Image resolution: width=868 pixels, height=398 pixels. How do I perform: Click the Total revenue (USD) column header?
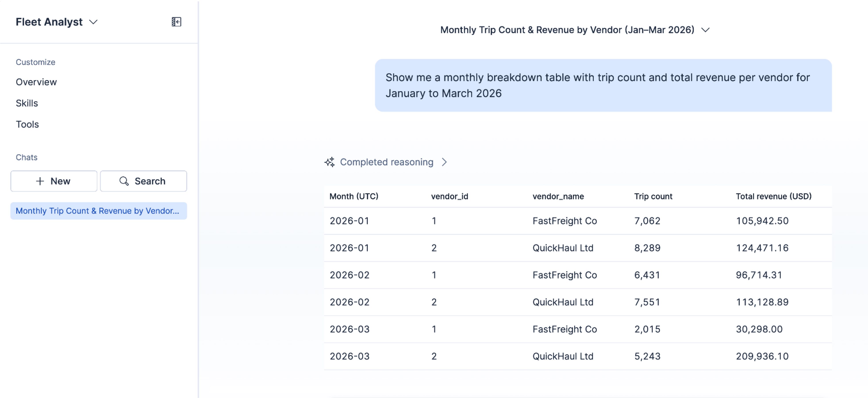(773, 196)
